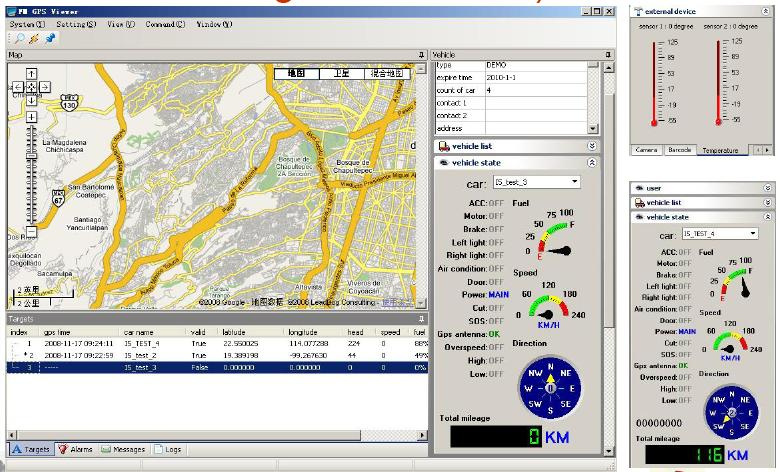780x472 pixels.
Task: Click the compass in the side vehicle state panel
Action: [x=732, y=412]
